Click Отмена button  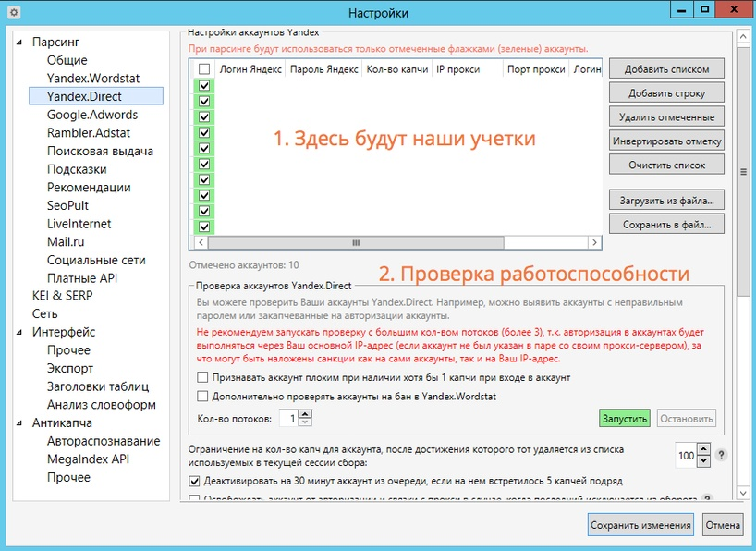[x=722, y=525]
